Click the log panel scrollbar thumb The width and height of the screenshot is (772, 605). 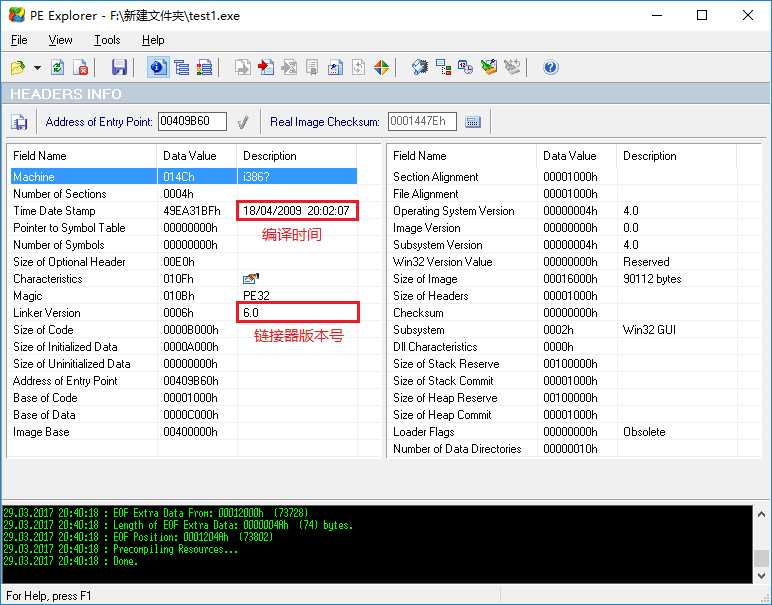click(762, 558)
